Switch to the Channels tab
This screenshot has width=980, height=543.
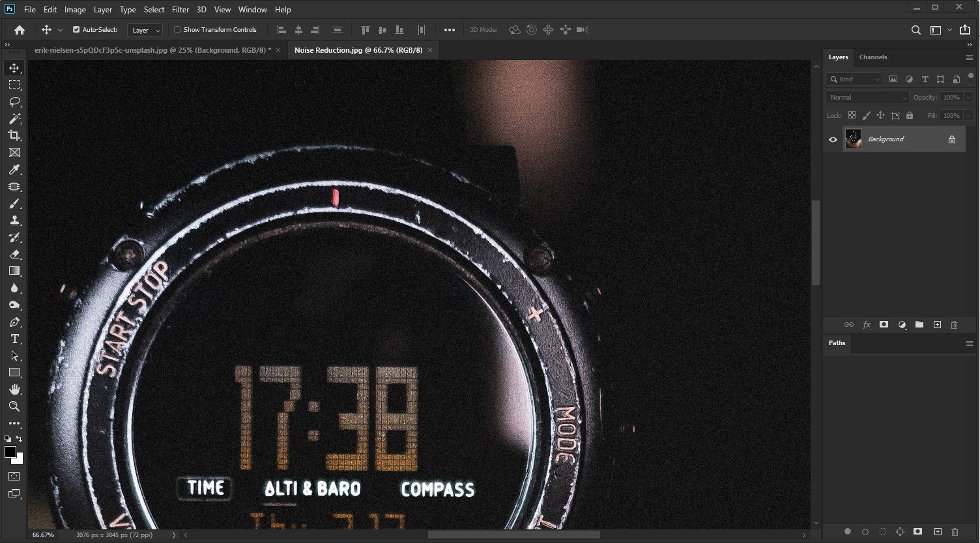click(x=873, y=57)
